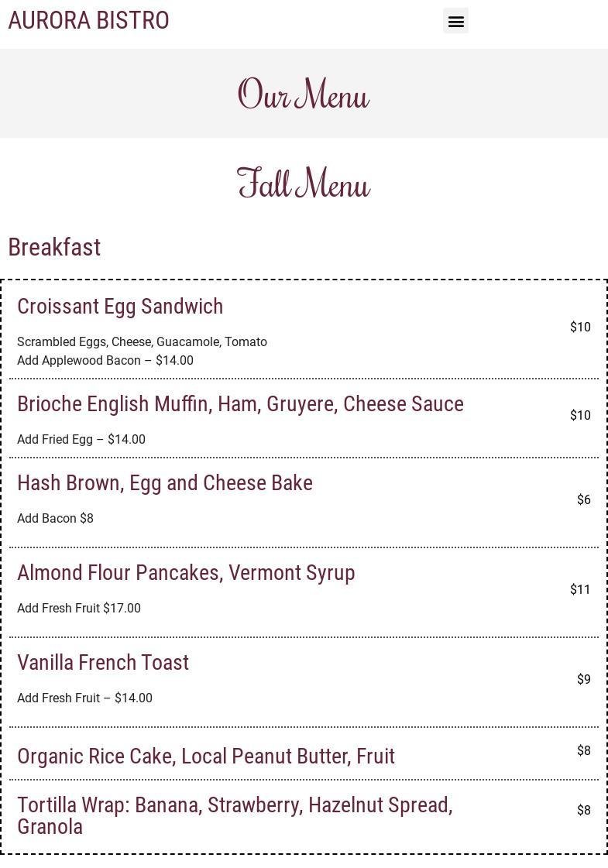This screenshot has height=868, width=608.
Task: Click the Our Menu heading
Action: (x=304, y=94)
